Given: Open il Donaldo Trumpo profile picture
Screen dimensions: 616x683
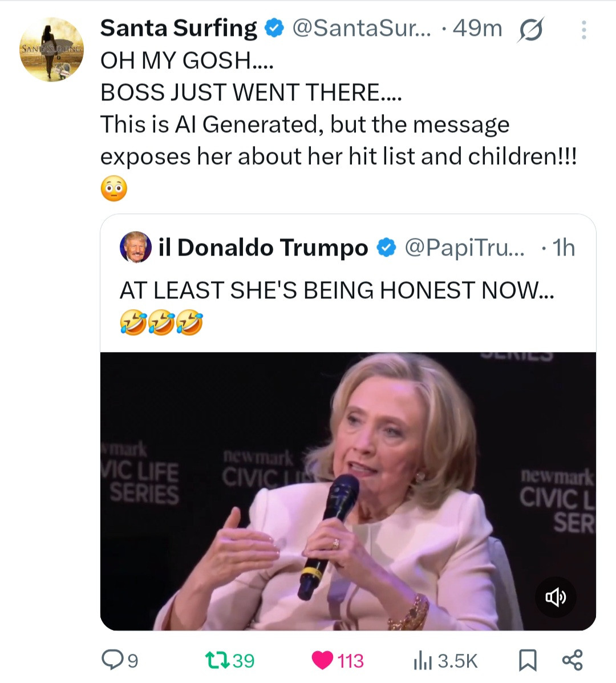Looking at the screenshot, I should click(x=135, y=248).
